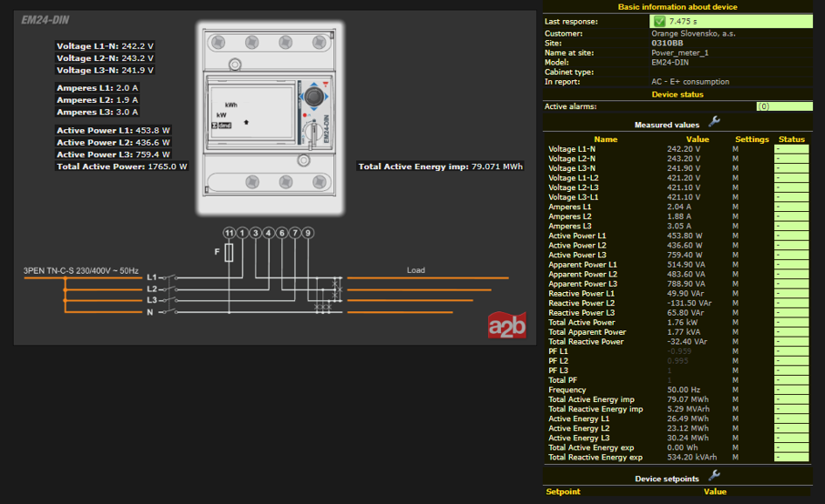The height and width of the screenshot is (504, 825).
Task: Click the status cell for Voltage L1-N
Action: point(791,149)
